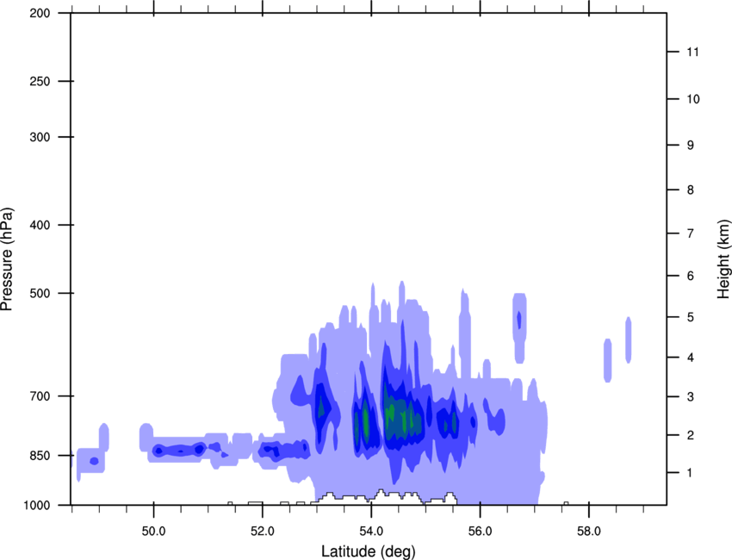Click the 200 pressure tick label
This screenshot has width=732, height=560.
pos(40,13)
